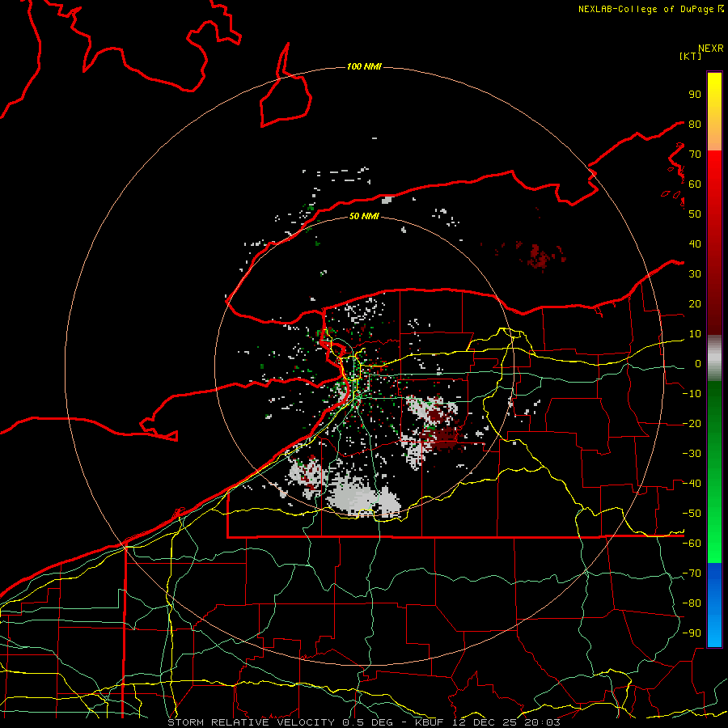Click the NEXLAB-College of DuPage header text
This screenshot has width=728, height=728.
point(650,9)
